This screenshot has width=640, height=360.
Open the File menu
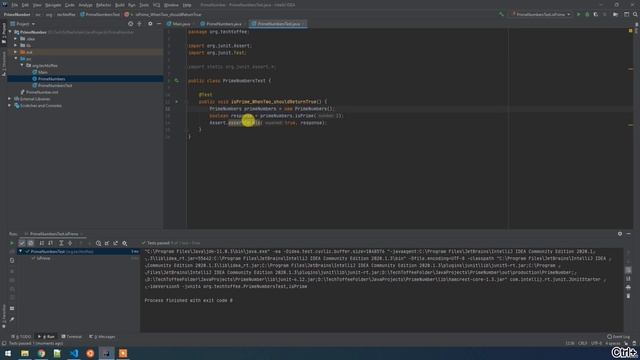click(x=15, y=5)
